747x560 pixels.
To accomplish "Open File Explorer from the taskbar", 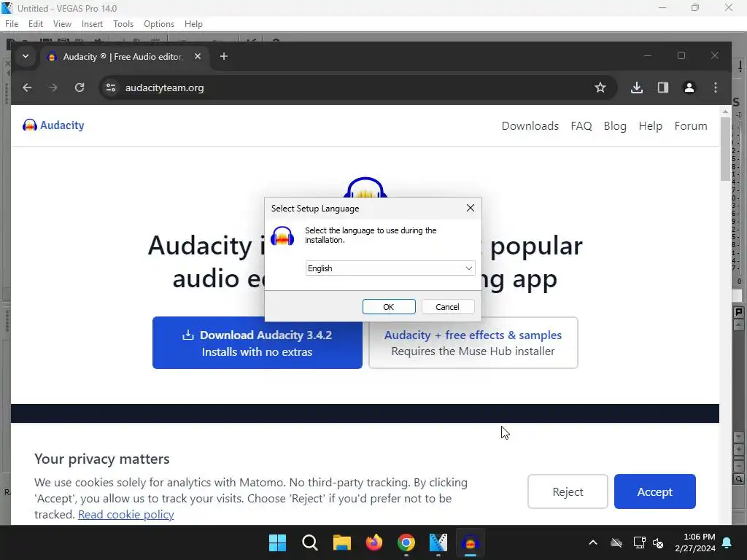I will pos(341,542).
